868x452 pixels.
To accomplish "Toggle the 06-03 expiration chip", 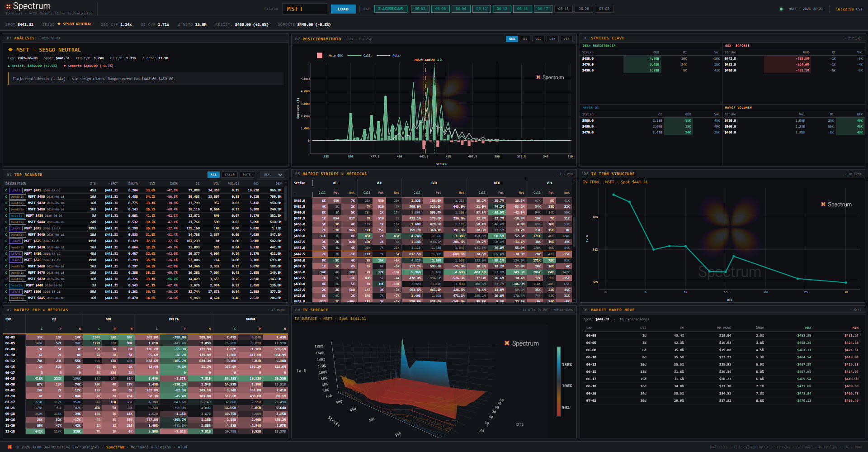I will [x=420, y=9].
